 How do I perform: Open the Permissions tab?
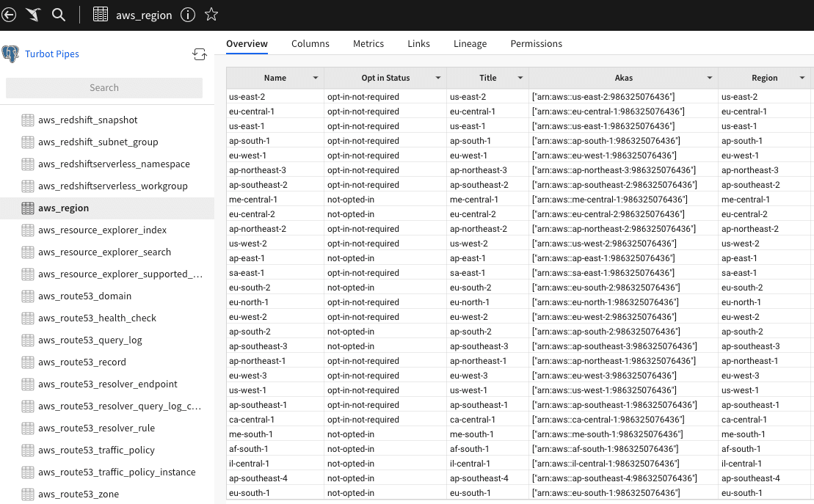(x=537, y=43)
